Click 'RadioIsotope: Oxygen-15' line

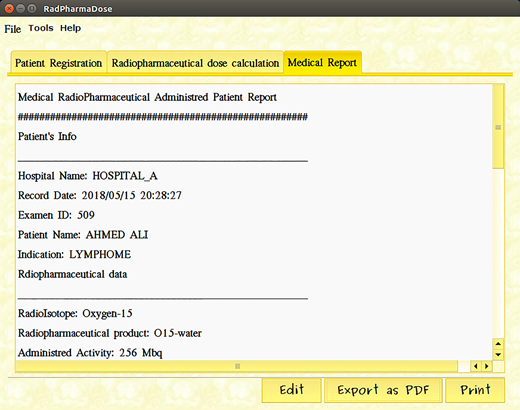(x=75, y=313)
